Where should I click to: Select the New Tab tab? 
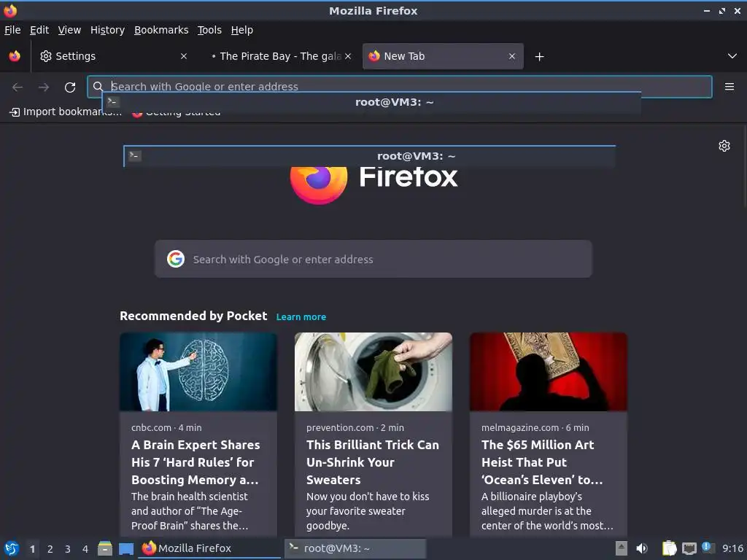[443, 56]
